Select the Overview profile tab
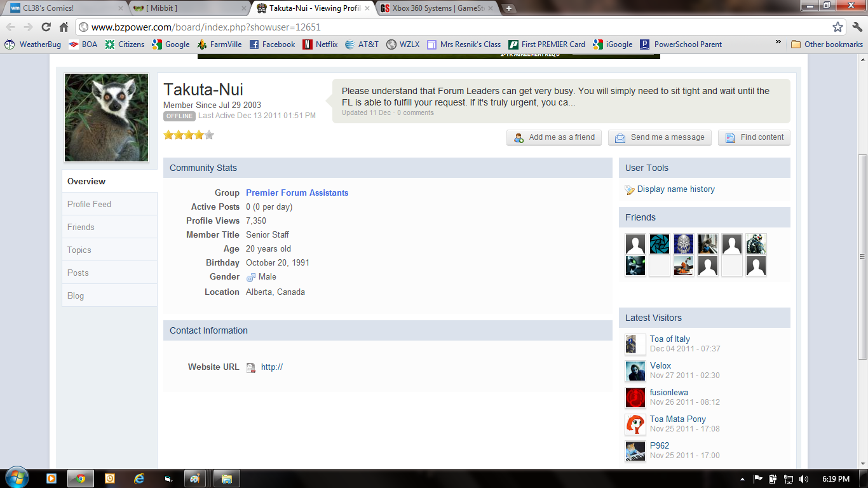868x488 pixels. point(109,181)
